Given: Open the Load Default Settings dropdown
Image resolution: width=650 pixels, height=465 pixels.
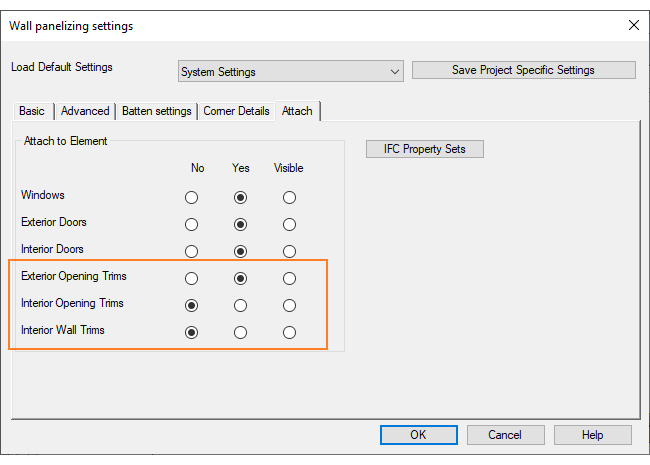Looking at the screenshot, I should (290, 72).
